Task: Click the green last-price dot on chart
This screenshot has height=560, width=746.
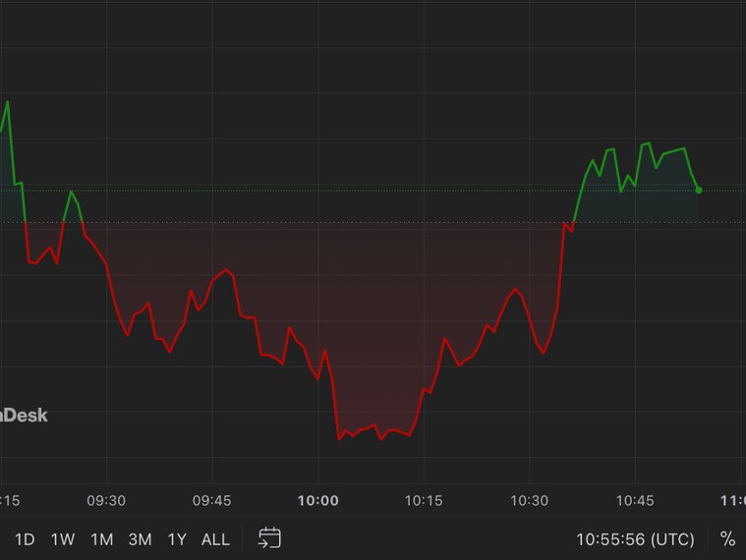Action: (699, 190)
